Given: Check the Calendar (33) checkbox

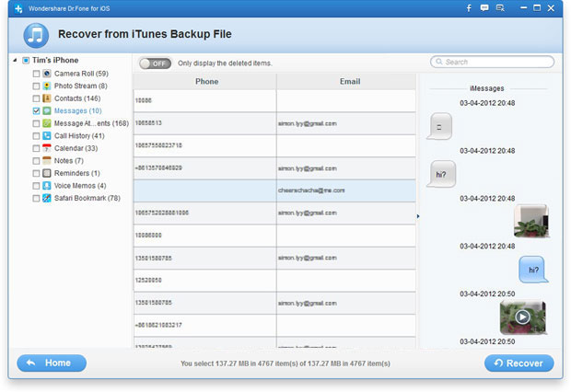Looking at the screenshot, I should (36, 148).
